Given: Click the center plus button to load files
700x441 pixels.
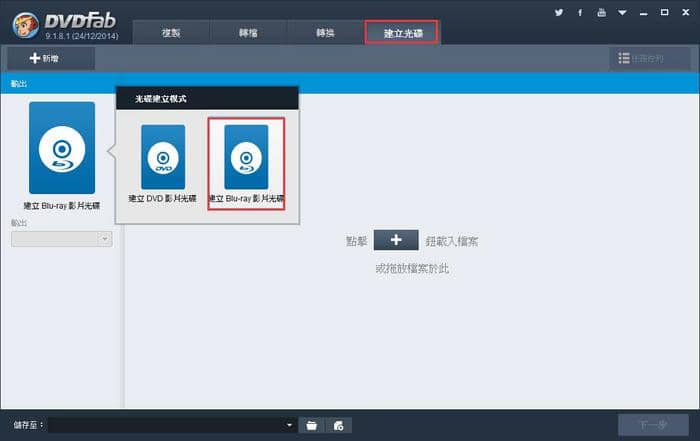Looking at the screenshot, I should click(x=396, y=240).
